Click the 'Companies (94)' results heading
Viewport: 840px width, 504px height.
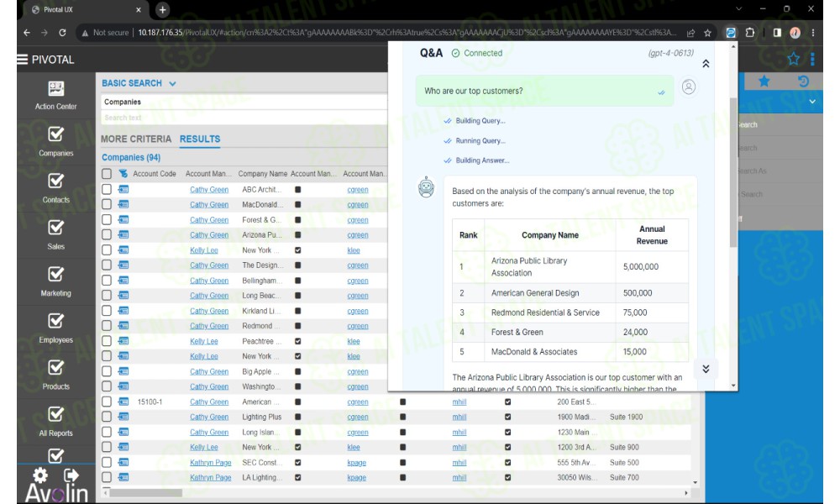click(131, 157)
